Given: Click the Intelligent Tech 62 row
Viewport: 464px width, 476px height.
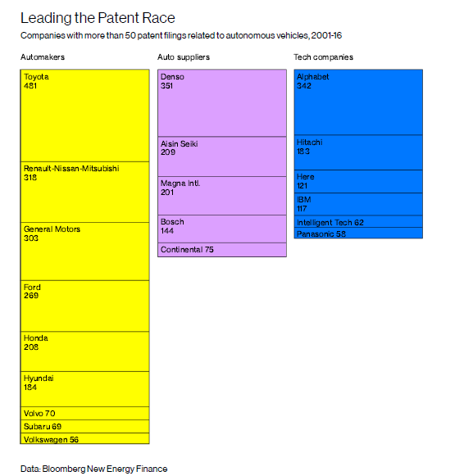Looking at the screenshot, I should [x=358, y=221].
